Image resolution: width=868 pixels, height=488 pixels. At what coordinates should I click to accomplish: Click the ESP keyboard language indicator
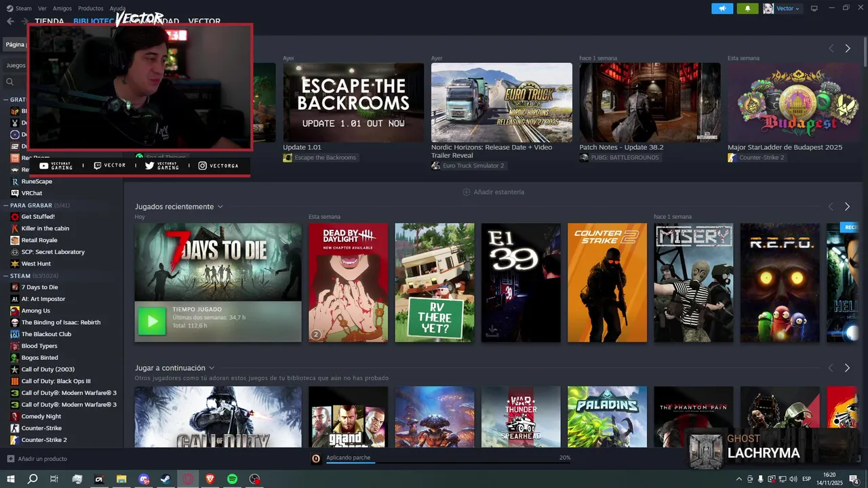[806, 479]
